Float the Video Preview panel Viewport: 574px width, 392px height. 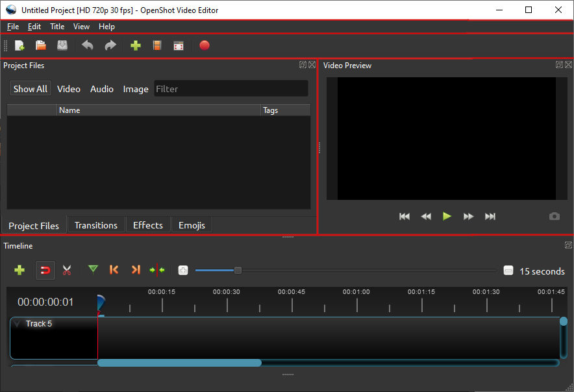[559, 65]
